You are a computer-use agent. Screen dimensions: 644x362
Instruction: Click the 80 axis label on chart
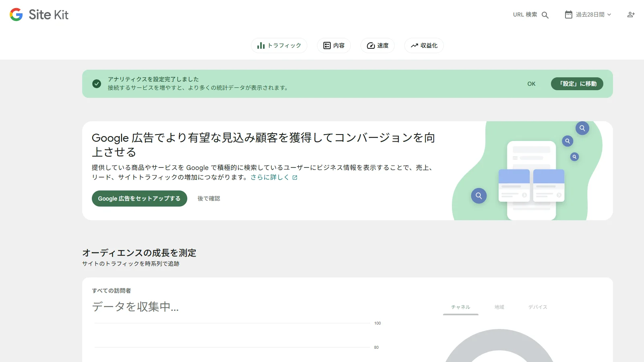tap(376, 348)
